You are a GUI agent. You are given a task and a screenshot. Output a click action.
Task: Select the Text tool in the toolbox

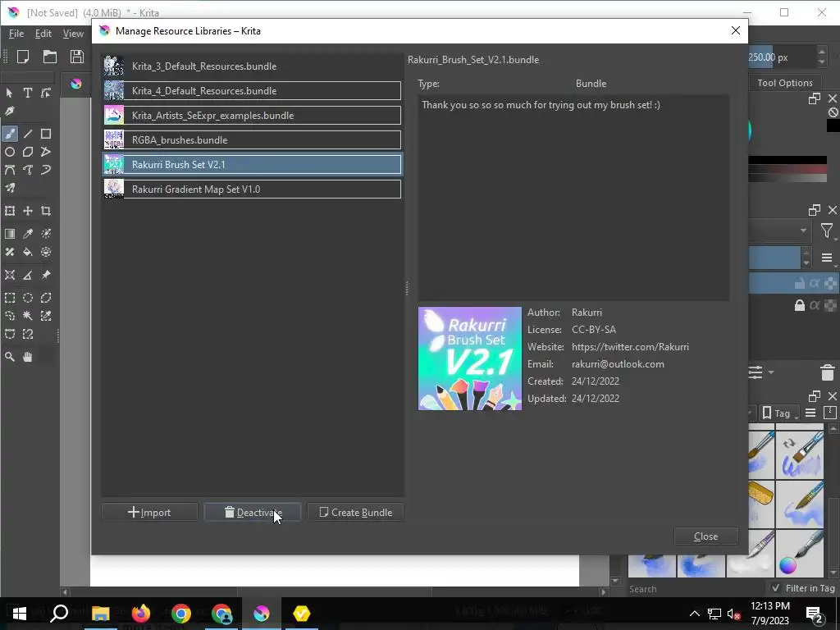pyautogui.click(x=27, y=93)
